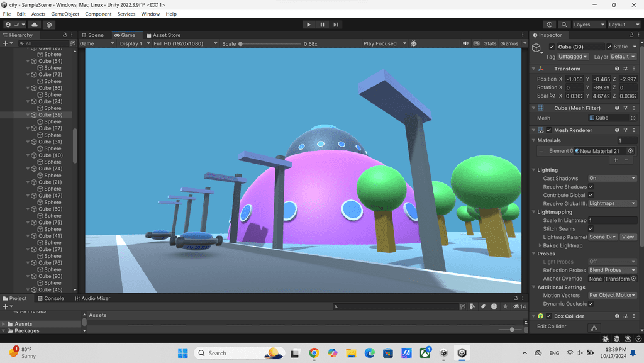Select the Packages folder in Project
This screenshot has width=644, height=363.
[x=27, y=331]
